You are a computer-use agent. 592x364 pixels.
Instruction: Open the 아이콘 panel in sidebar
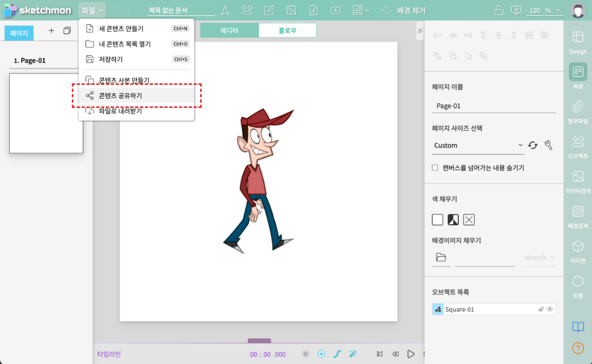pyautogui.click(x=578, y=252)
